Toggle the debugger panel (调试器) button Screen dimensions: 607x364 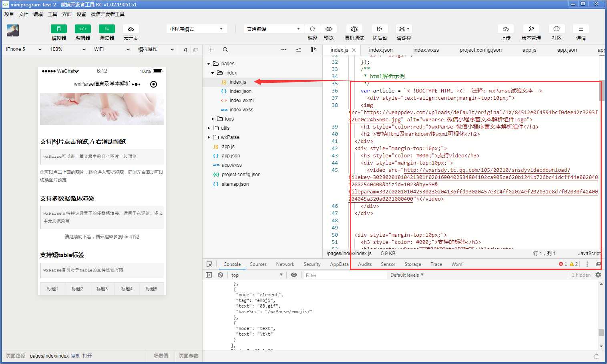(x=107, y=29)
